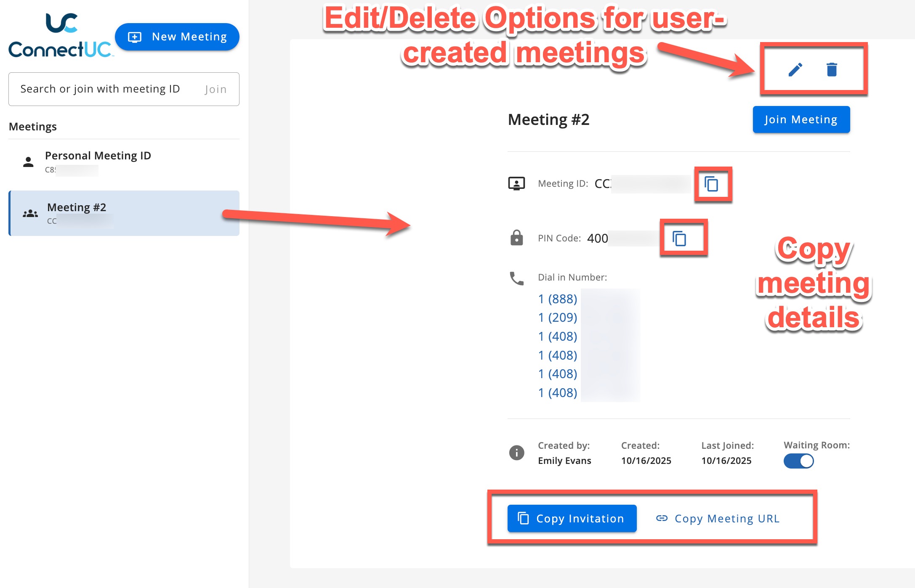
Task: Click the trash delete meeting icon
Action: (x=832, y=69)
